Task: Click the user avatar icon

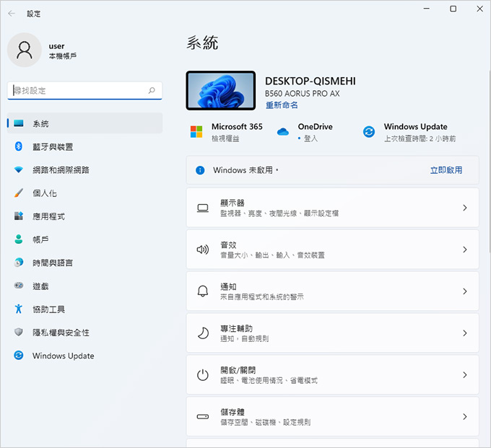Action: (25, 50)
